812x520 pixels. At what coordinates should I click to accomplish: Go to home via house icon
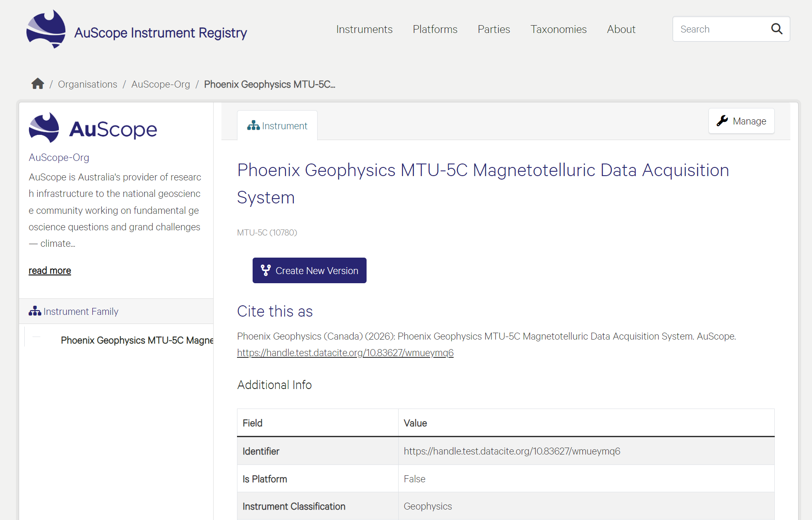click(38, 84)
